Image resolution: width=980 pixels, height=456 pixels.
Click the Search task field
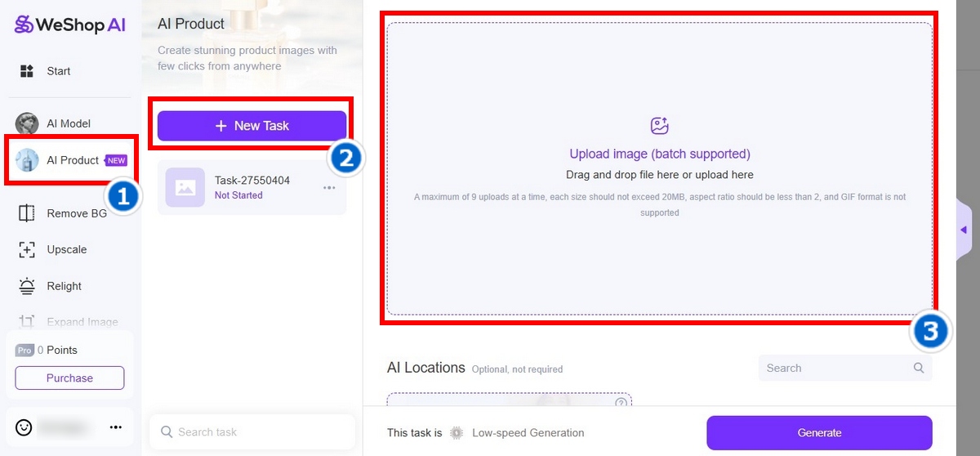pyautogui.click(x=252, y=431)
